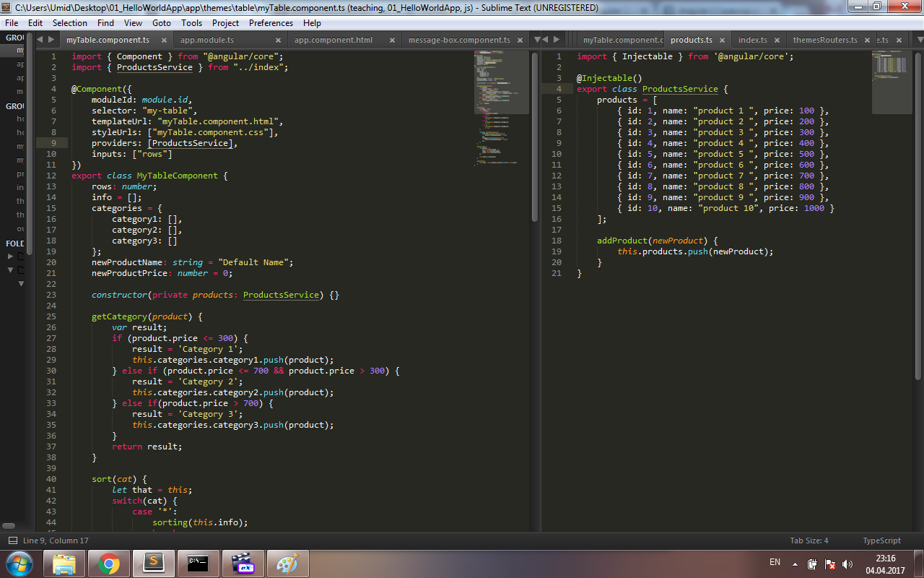
Task: Click the EN language indicator
Action: pyautogui.click(x=775, y=562)
